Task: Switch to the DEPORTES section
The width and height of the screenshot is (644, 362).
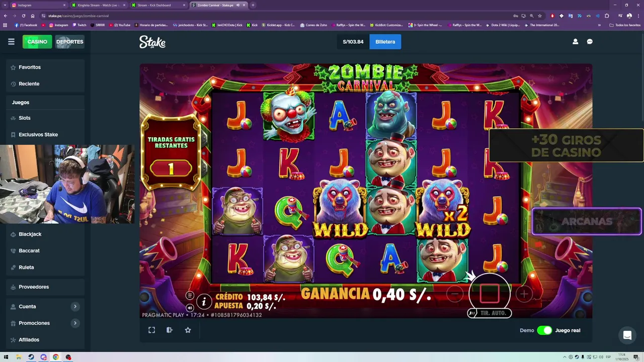Action: (69, 42)
